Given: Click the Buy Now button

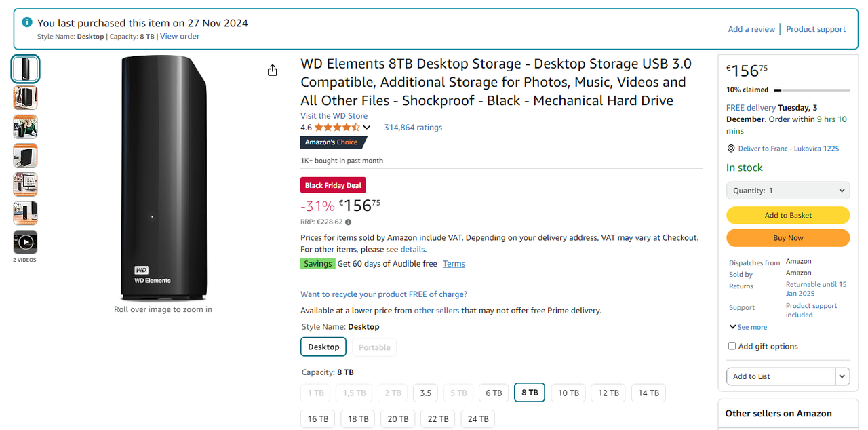Looking at the screenshot, I should [x=788, y=238].
